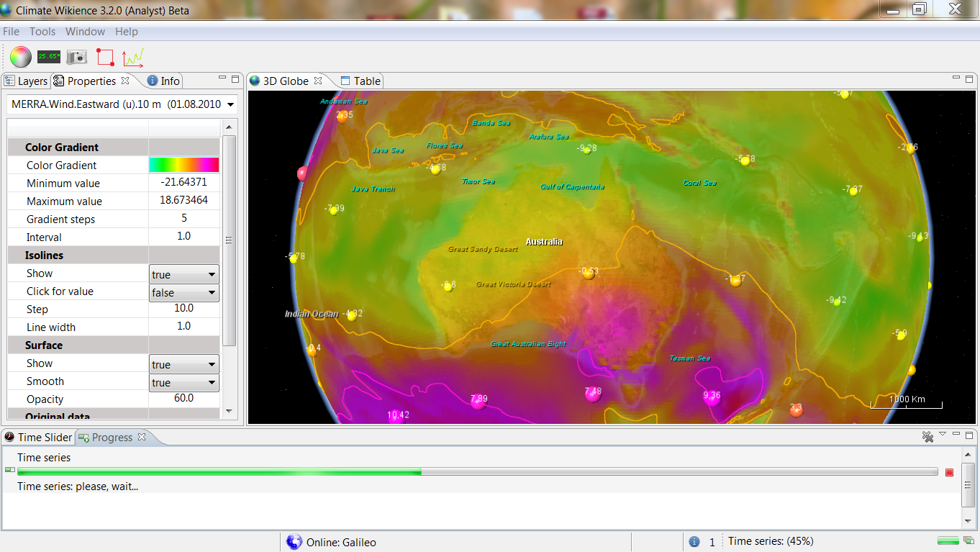
Task: Edit the Maximum value field 18.673464
Action: pyautogui.click(x=184, y=201)
